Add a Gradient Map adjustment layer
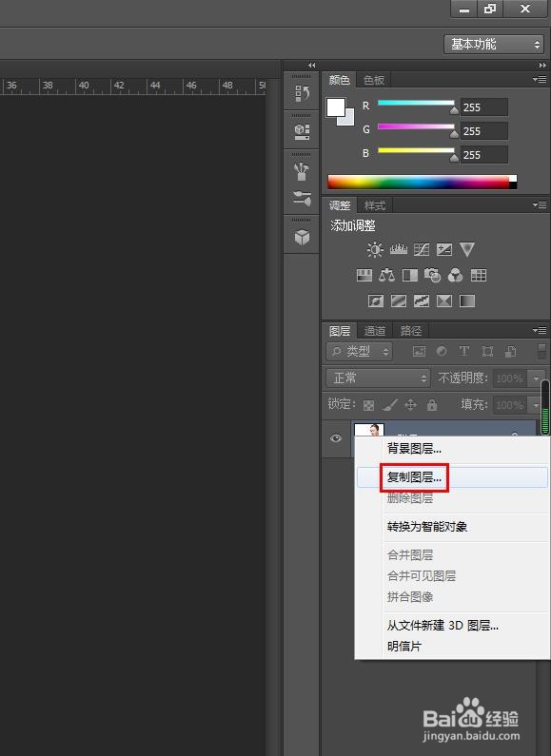 pyautogui.click(x=467, y=301)
